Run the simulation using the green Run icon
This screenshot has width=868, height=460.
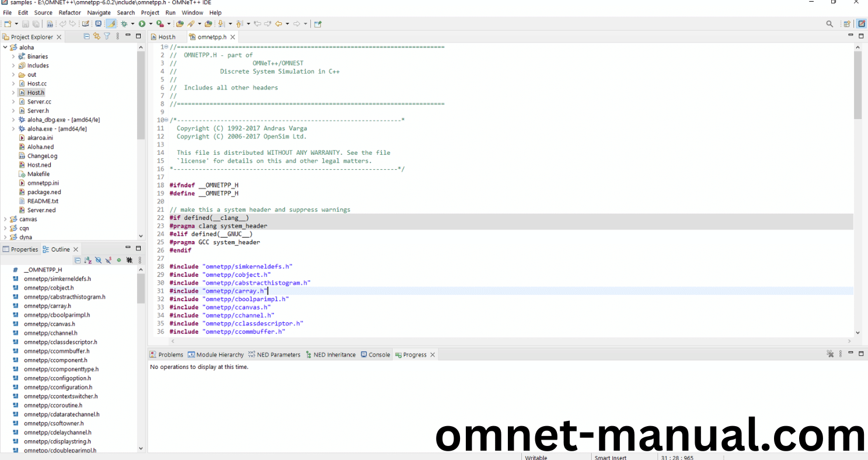point(143,23)
